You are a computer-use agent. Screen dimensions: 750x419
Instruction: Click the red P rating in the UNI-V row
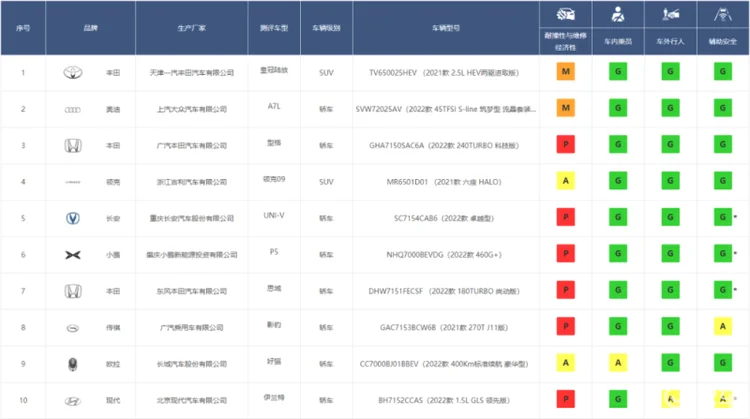tap(565, 217)
